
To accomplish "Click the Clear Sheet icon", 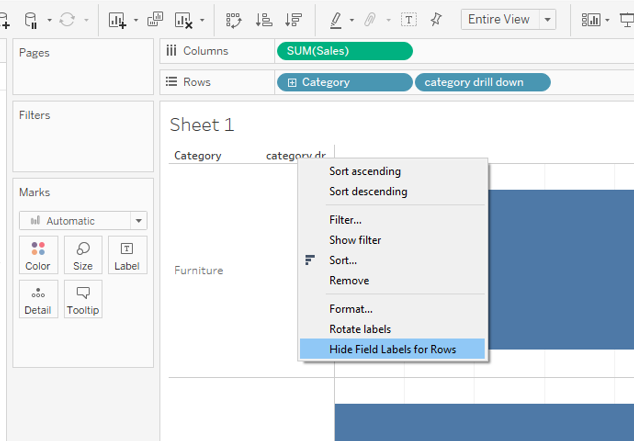I will [x=183, y=20].
